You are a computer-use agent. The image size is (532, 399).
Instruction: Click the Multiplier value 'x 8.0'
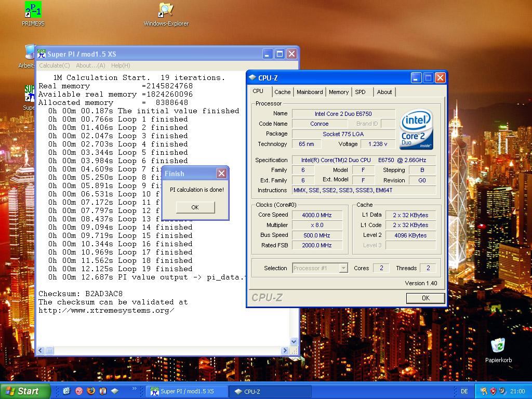pos(317,225)
